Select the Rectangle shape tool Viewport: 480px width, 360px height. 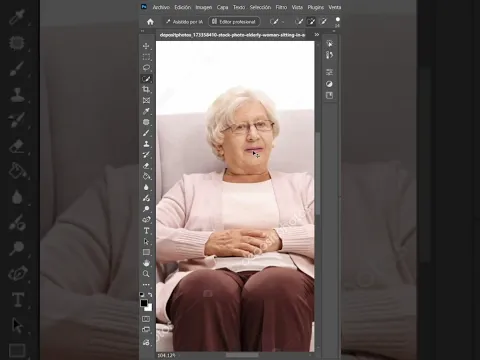coord(146,252)
